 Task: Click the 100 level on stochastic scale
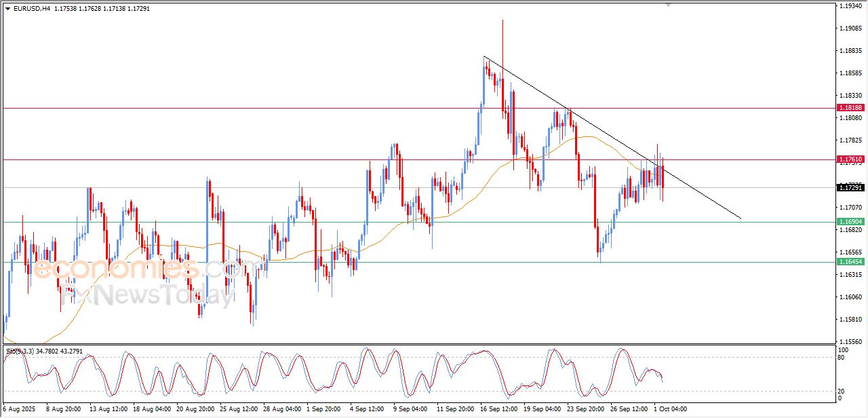843,350
